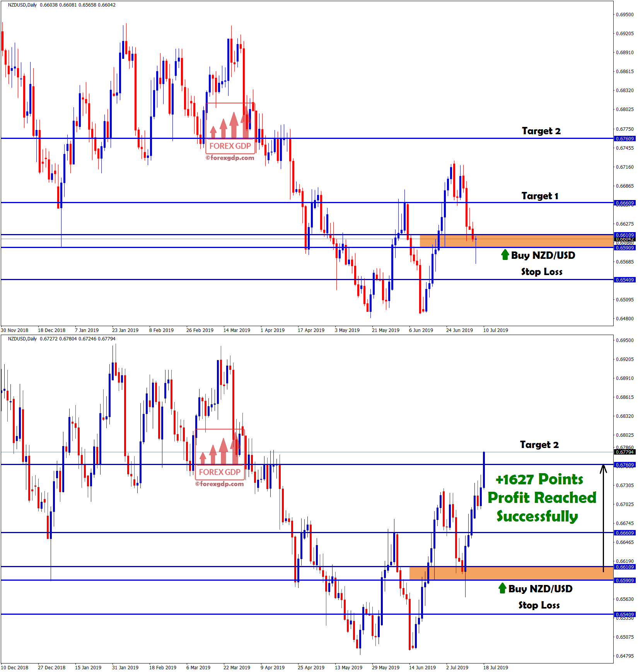
Task: Click the 0.66609 price tag in the bottom chart
Action: click(x=624, y=533)
